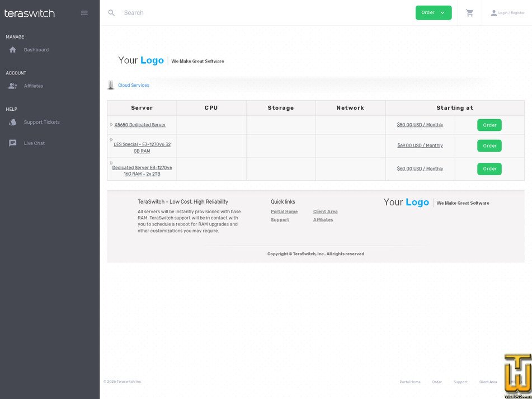Select Affiliates in the sidebar menu

[34, 86]
